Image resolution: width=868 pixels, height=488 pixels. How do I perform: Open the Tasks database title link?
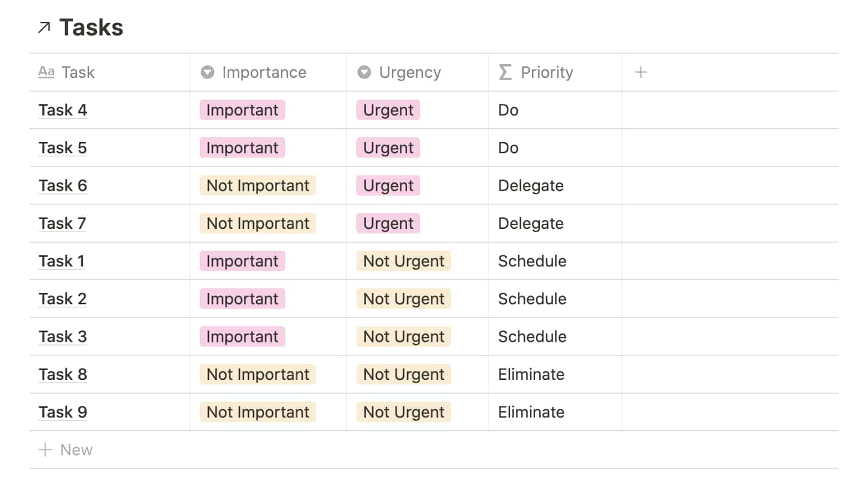pyautogui.click(x=91, y=27)
